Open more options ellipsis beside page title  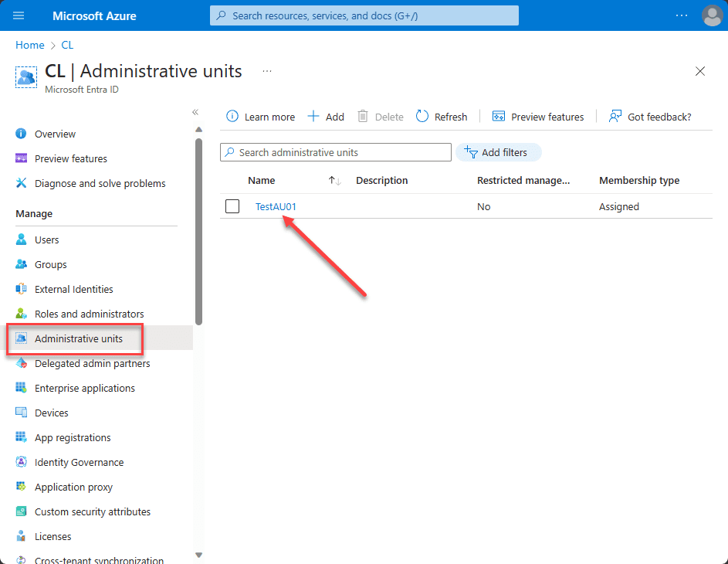pos(267,71)
